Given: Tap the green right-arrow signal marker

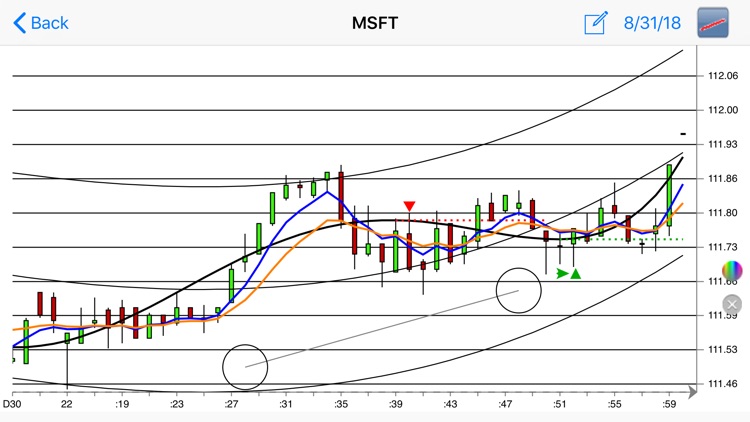Looking at the screenshot, I should coord(562,274).
